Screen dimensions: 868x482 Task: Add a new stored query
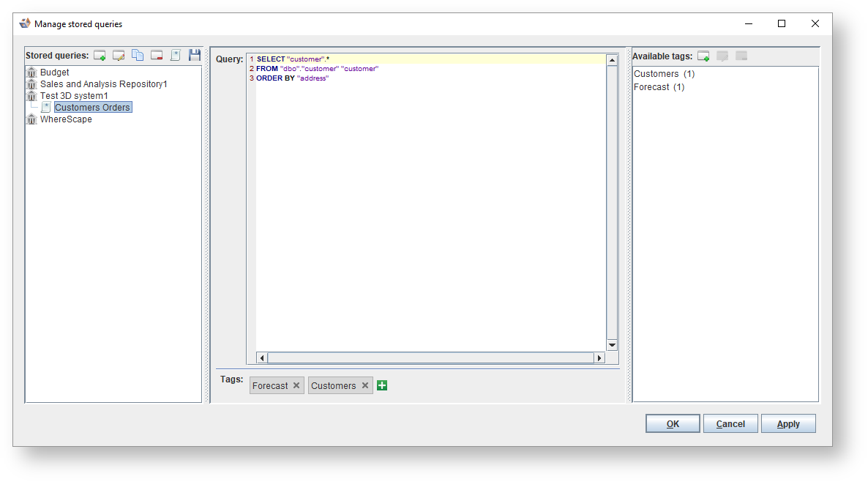click(x=100, y=56)
